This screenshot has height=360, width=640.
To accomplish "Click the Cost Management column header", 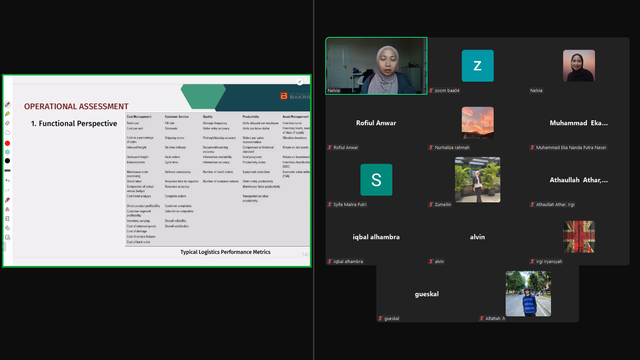I will click(139, 117).
